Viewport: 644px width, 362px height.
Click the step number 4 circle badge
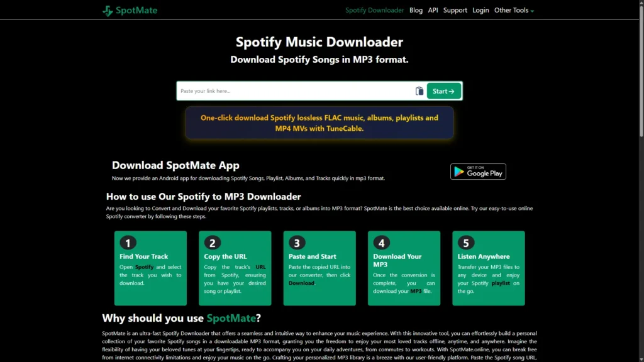[x=381, y=243]
